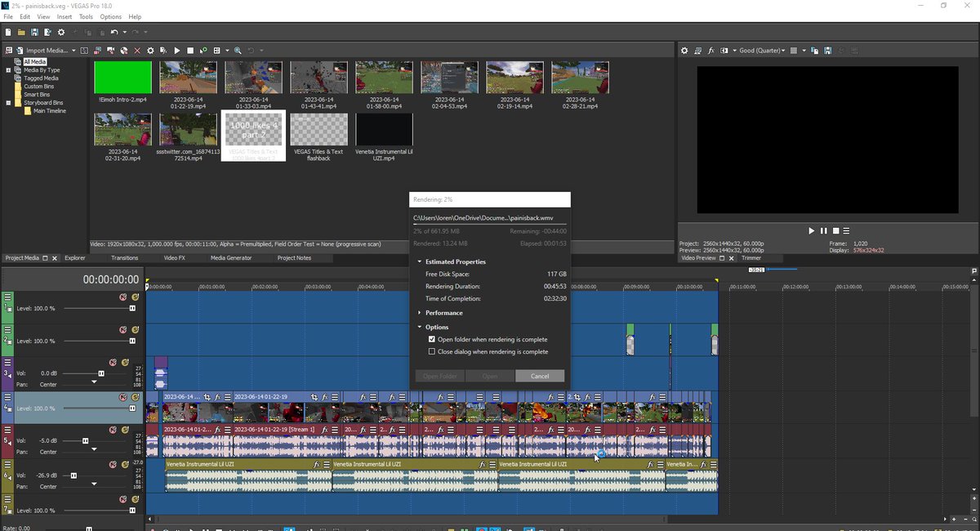Image resolution: width=980 pixels, height=531 pixels.
Task: Open the File menu
Action: click(x=8, y=16)
